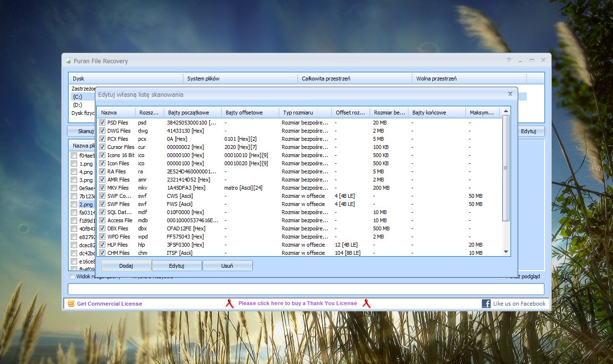Close the Edytuj własną listę skanowania dialog
Image resolution: width=613 pixels, height=364 pixels.
click(x=510, y=94)
